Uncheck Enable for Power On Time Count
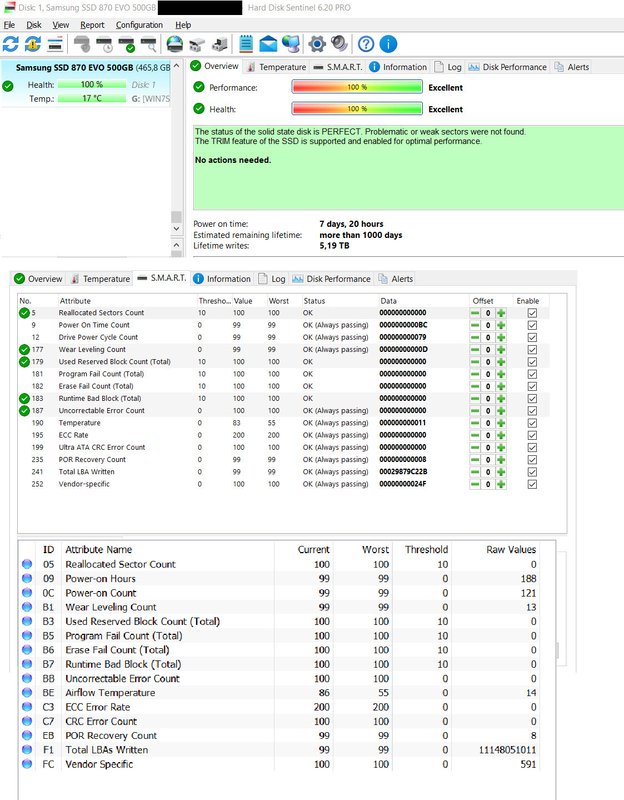This screenshot has height=800, width=624. click(532, 325)
